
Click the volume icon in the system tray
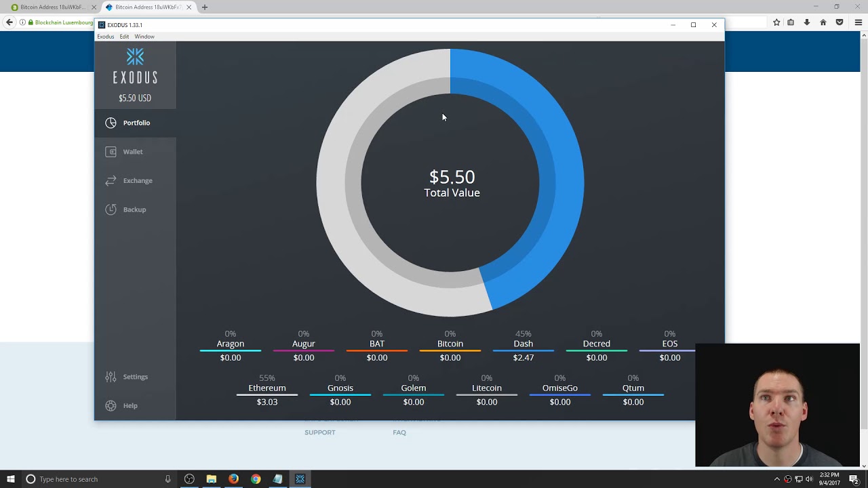809,479
